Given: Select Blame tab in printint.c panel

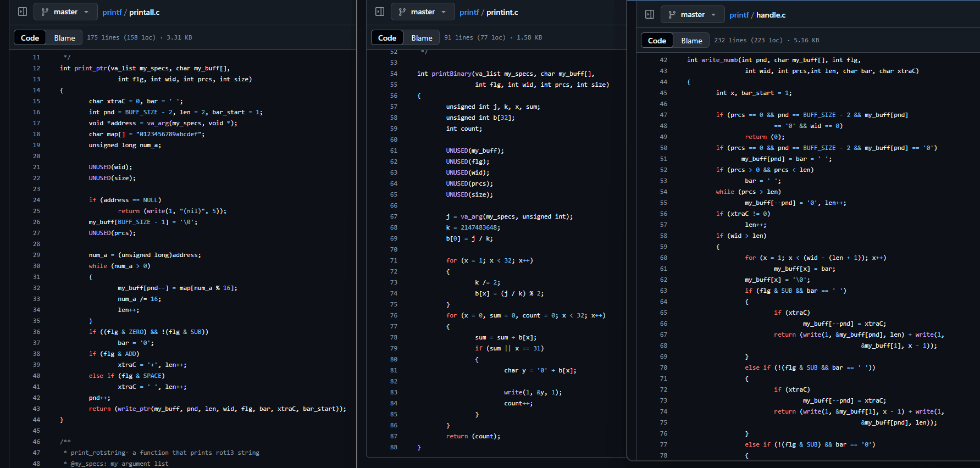Looking at the screenshot, I should [422, 38].
